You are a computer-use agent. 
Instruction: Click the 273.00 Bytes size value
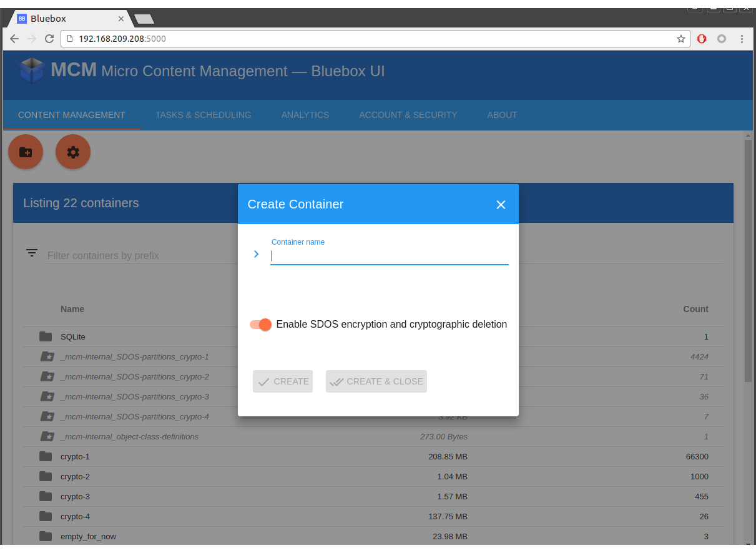tap(444, 436)
